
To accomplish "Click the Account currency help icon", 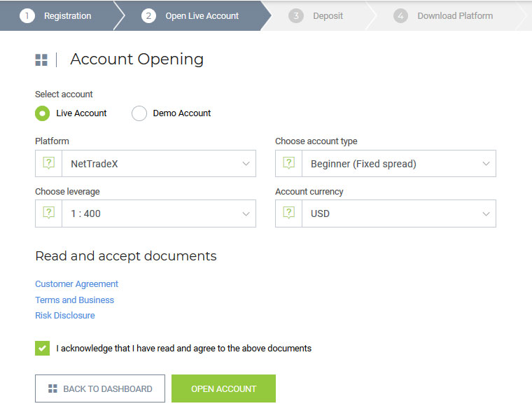I will tap(288, 213).
